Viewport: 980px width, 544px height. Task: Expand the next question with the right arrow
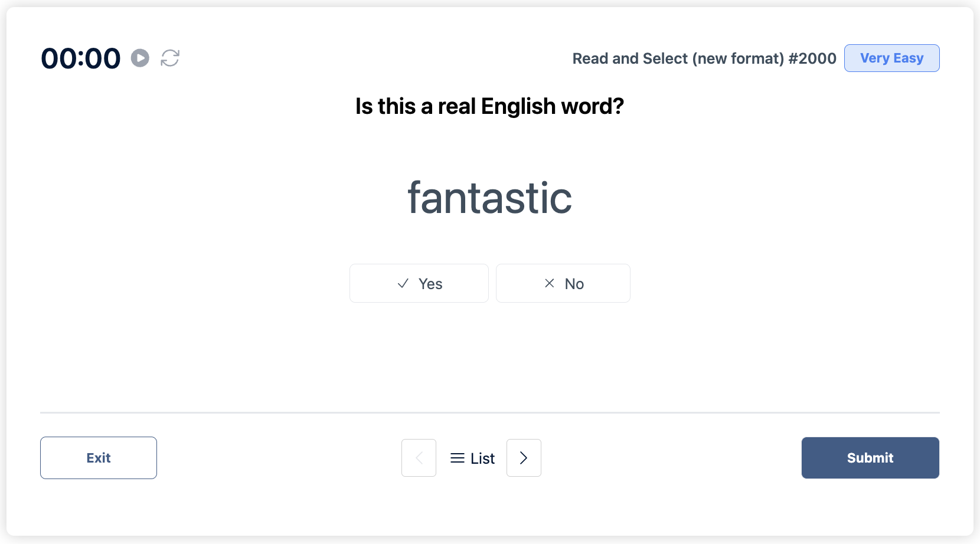524,458
